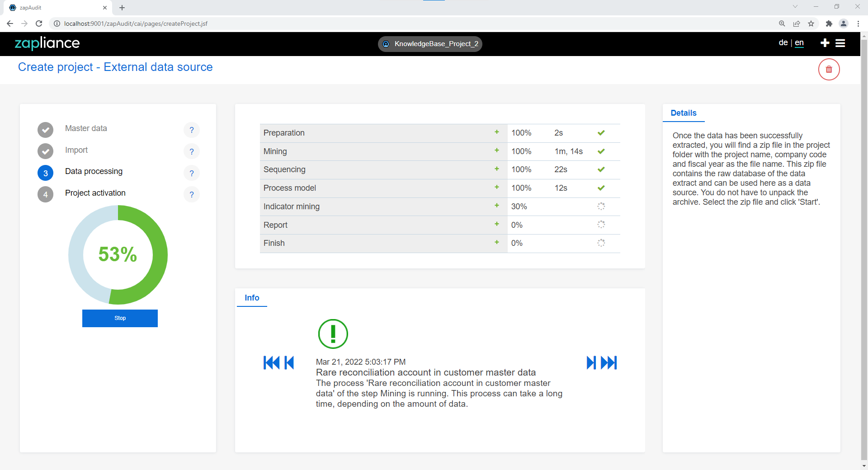The height and width of the screenshot is (470, 868).
Task: Expand the Process model row details
Action: [497, 187]
